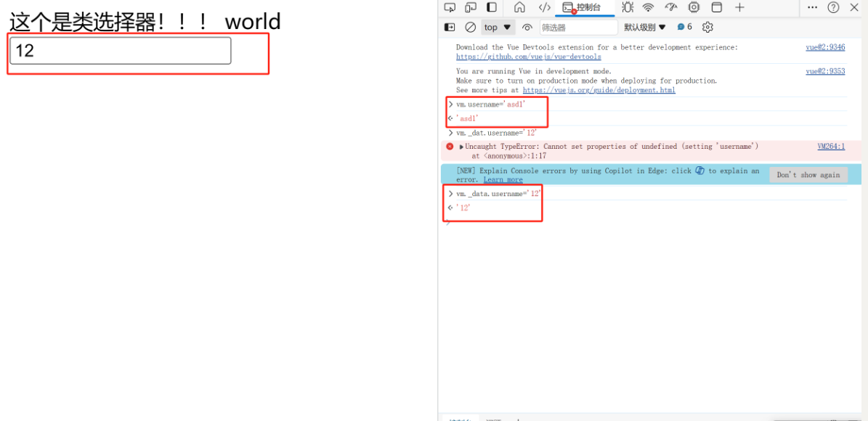Close the DevTools panel
This screenshot has width=868, height=421.
[x=853, y=7]
